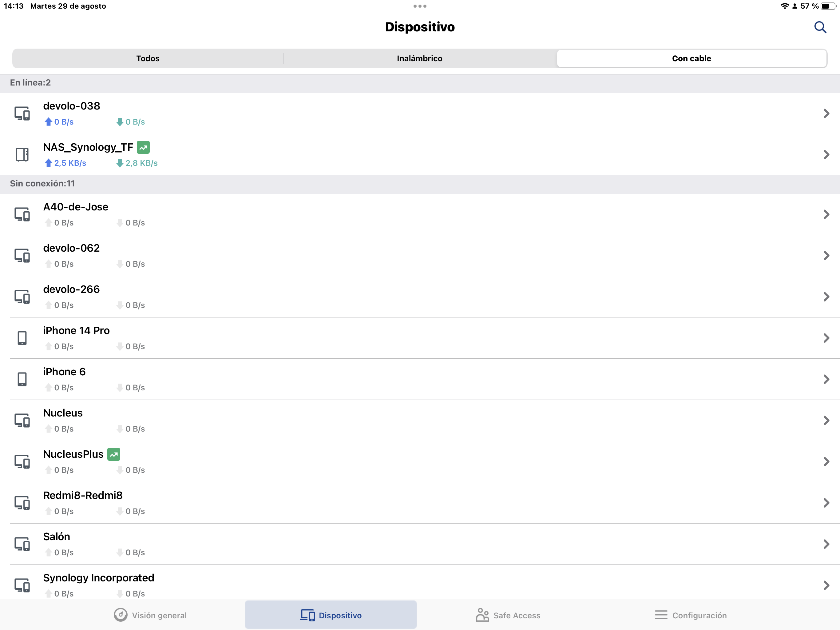Switch to the Inalámbrico filter
The height and width of the screenshot is (630, 840).
point(419,58)
